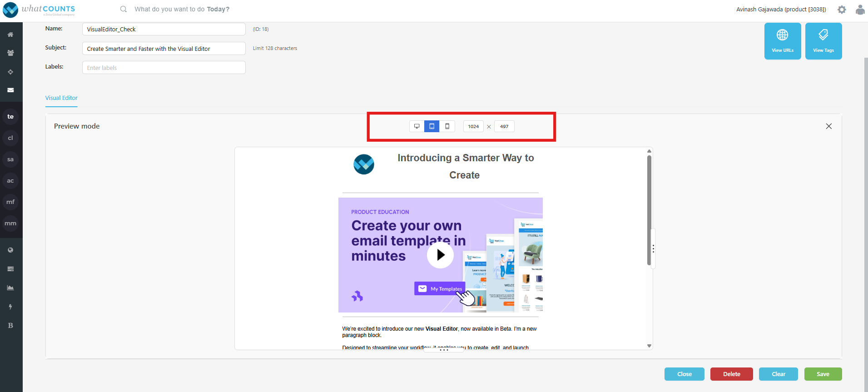This screenshot has height=392, width=868.
Task: Open the View URLs panel
Action: tap(782, 41)
